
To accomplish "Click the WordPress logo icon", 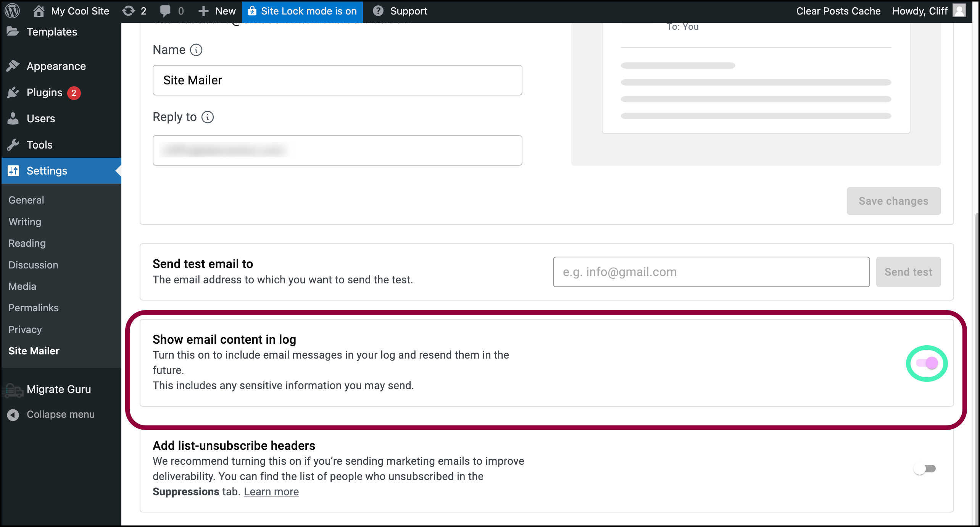I will click(12, 11).
